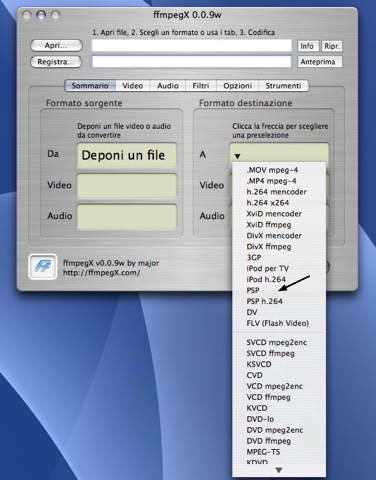Click the menu's downward scroll arrow
This screenshot has height=480, width=376.
(x=279, y=470)
